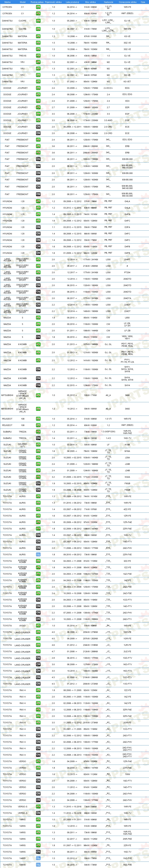
Task: Select the 3.5 AWD body cell
Action: 108,120
